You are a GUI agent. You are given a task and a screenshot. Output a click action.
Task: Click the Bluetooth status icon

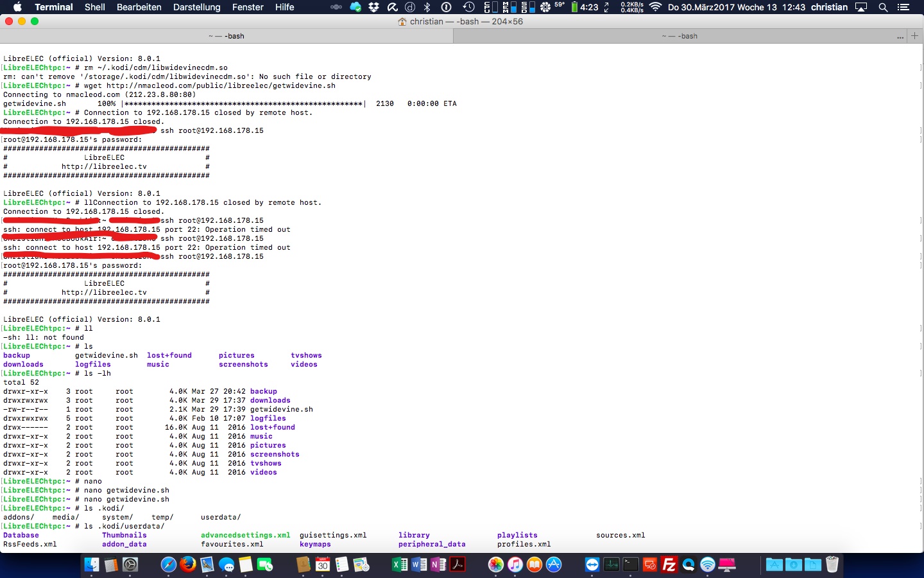427,7
